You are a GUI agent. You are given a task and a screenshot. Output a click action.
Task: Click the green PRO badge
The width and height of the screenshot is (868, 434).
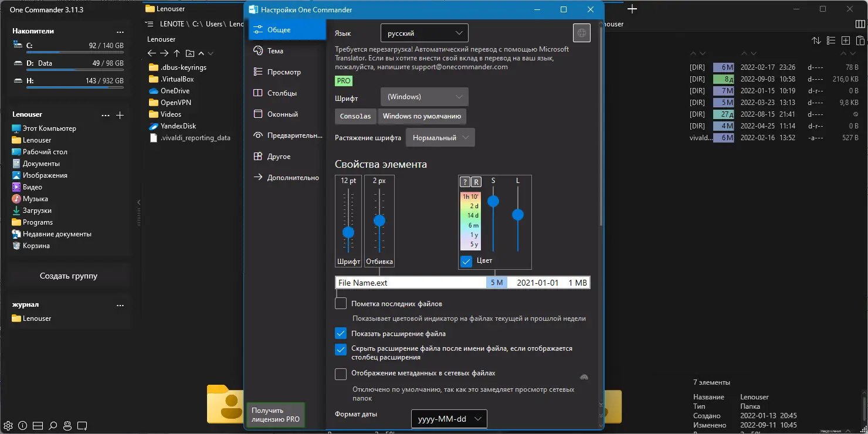344,81
